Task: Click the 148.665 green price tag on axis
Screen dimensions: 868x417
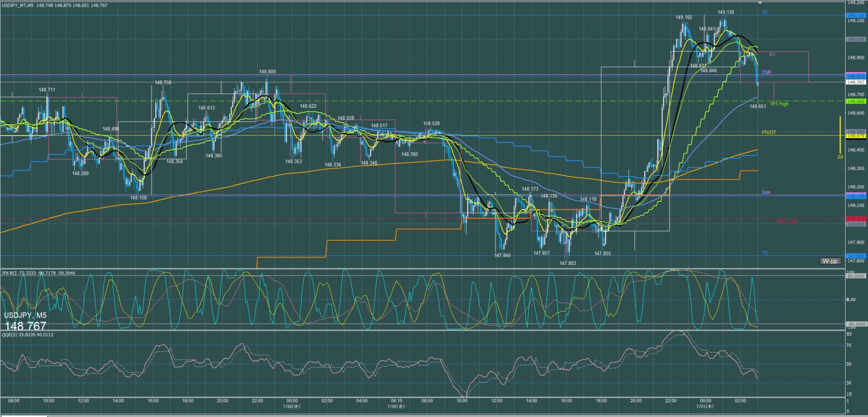Action: (x=856, y=101)
